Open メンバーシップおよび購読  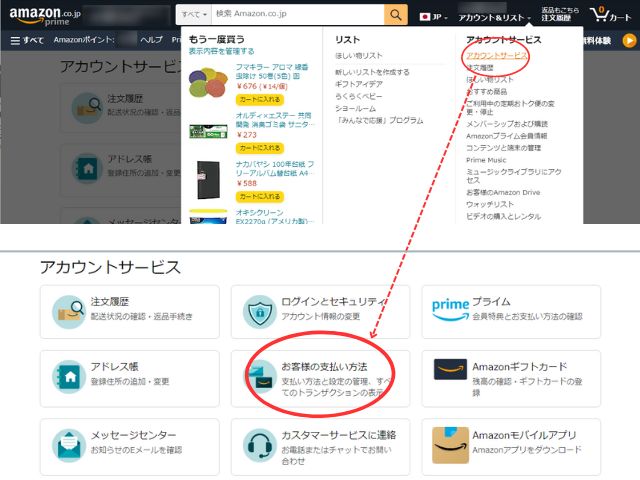point(507,124)
